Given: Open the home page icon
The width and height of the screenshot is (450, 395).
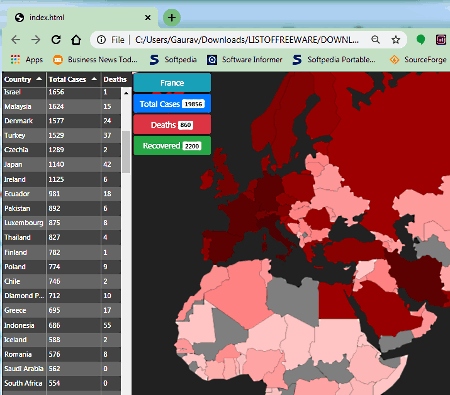Looking at the screenshot, I should pos(76,40).
